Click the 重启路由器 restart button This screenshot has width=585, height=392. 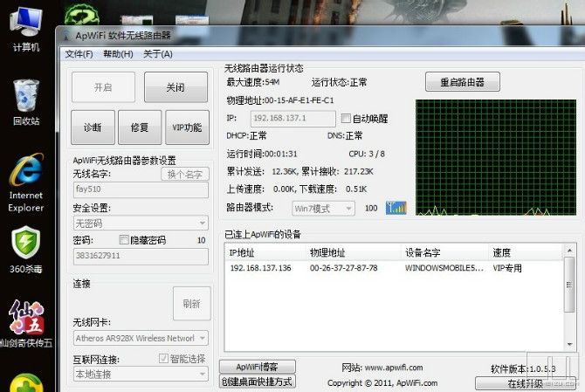pyautogui.click(x=462, y=82)
